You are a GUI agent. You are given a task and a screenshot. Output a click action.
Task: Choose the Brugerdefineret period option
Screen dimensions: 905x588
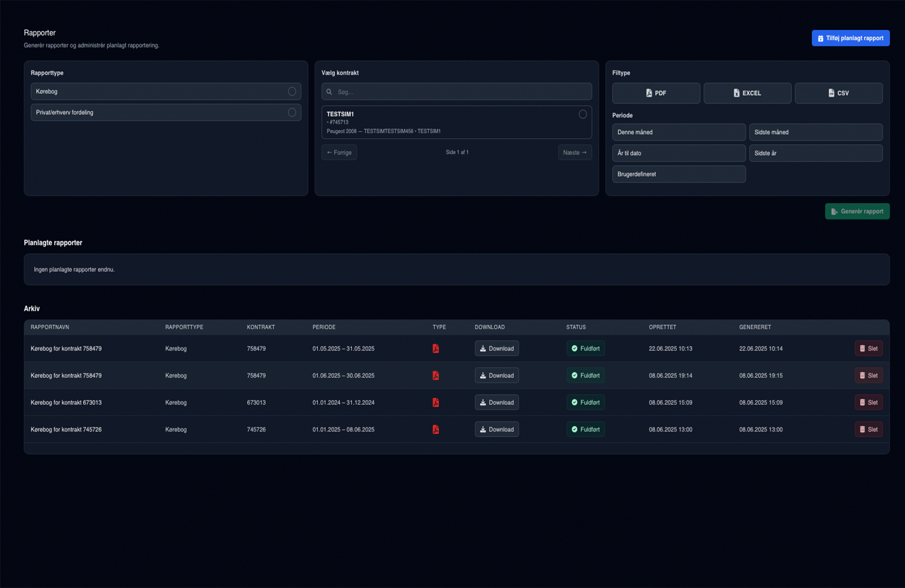tap(678, 174)
